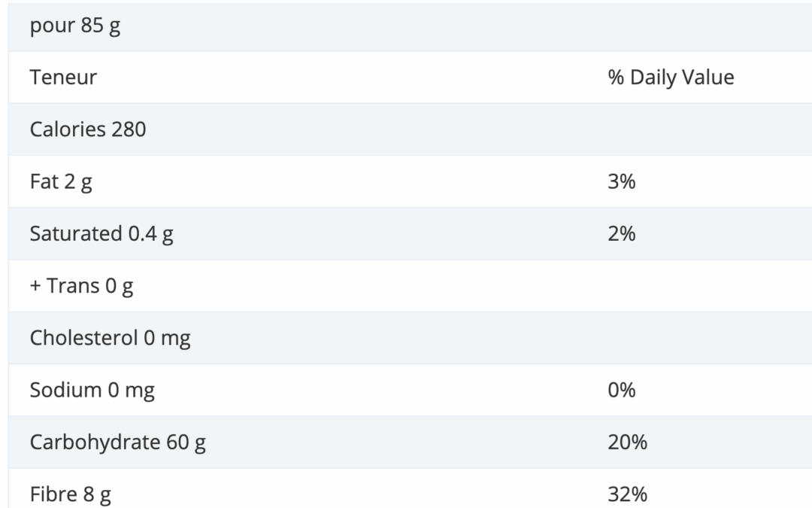Viewport: 812px width, 508px height.
Task: Select the Saturated 0.4 g entry
Action: click(101, 234)
